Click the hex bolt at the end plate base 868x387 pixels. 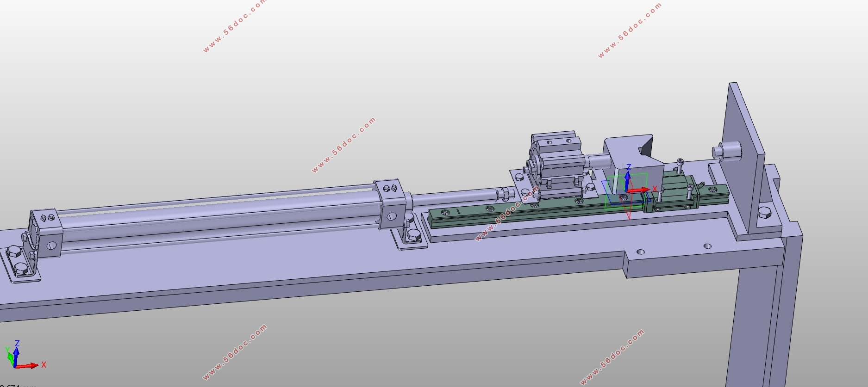pos(764,214)
